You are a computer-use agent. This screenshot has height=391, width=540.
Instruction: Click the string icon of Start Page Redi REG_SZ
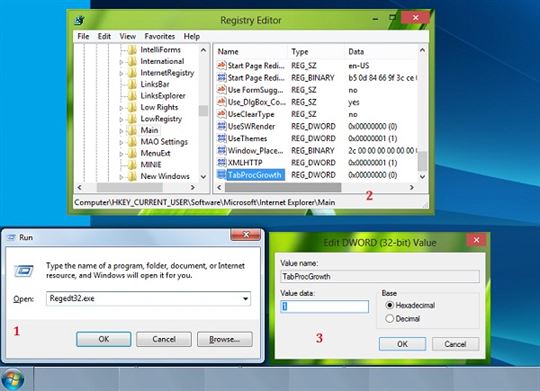pyautogui.click(x=221, y=65)
